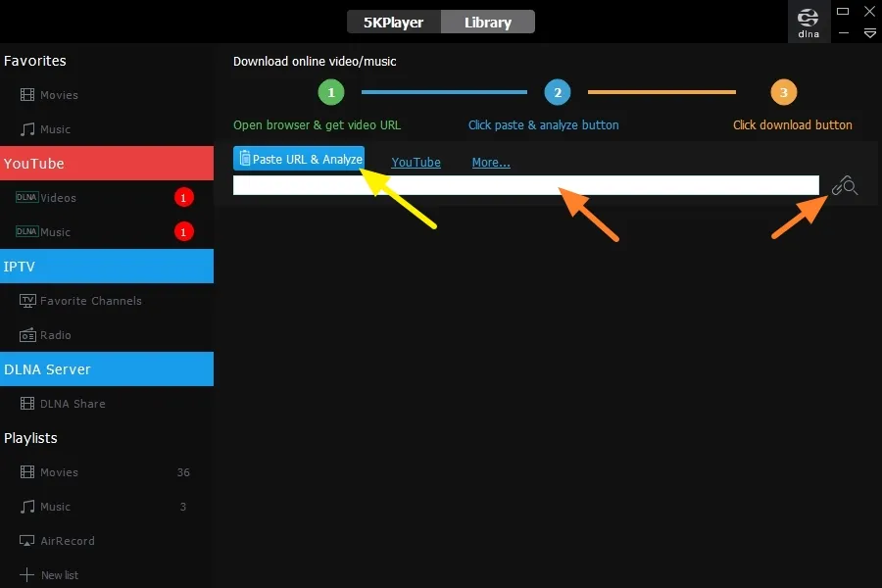Image resolution: width=882 pixels, height=588 pixels.
Task: Add a New list playlist
Action: pyautogui.click(x=59, y=575)
